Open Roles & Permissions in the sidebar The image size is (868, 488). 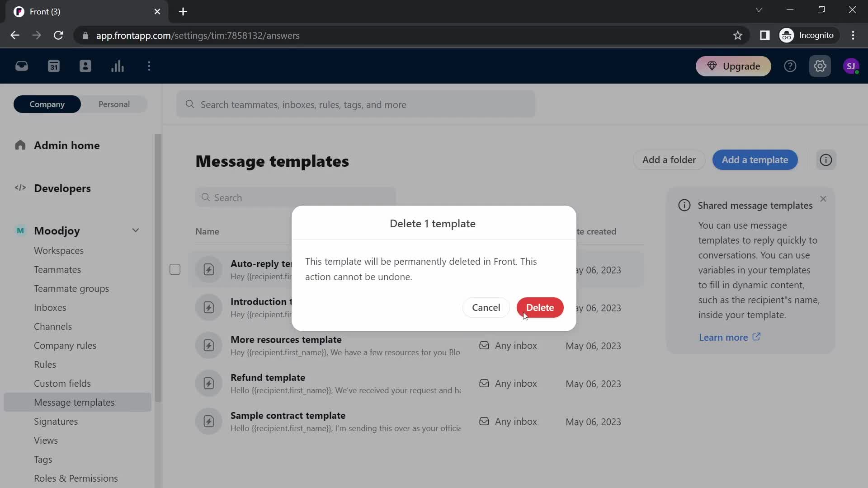[x=76, y=479]
